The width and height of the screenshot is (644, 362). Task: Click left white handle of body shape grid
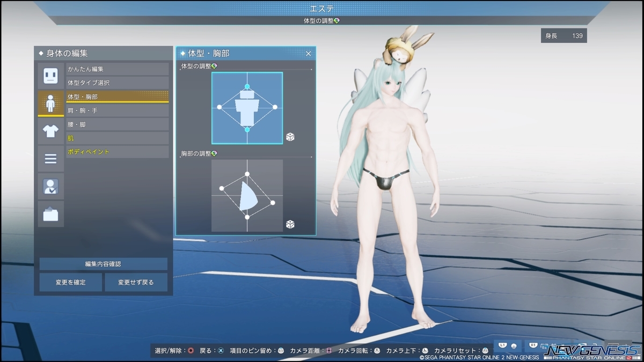pyautogui.click(x=219, y=107)
